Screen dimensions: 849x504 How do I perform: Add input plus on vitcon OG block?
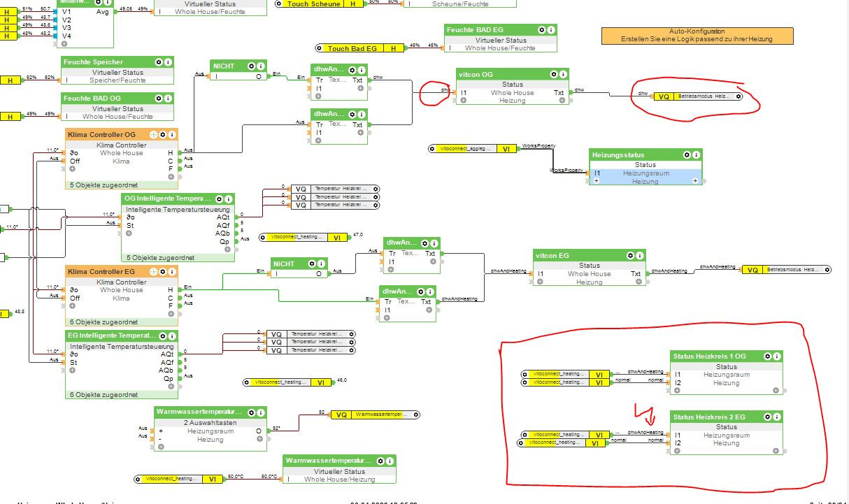point(463,101)
